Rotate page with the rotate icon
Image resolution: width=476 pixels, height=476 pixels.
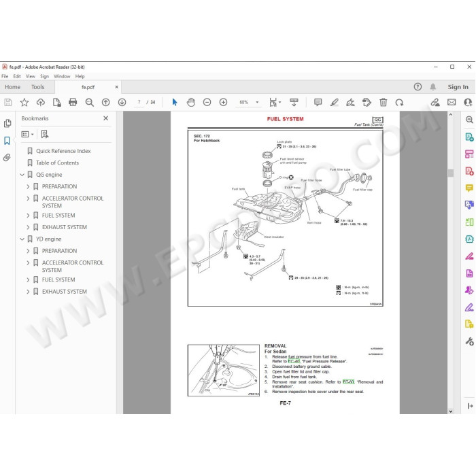pyautogui.click(x=399, y=103)
